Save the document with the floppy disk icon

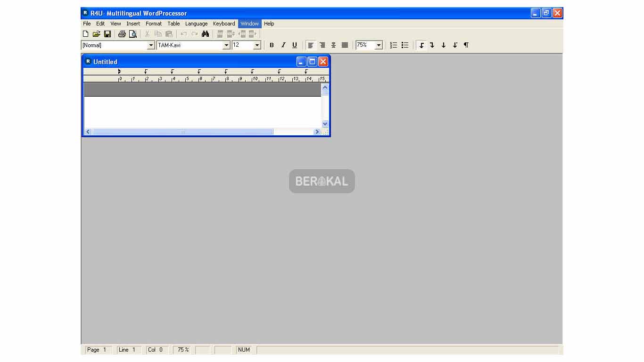click(x=107, y=34)
